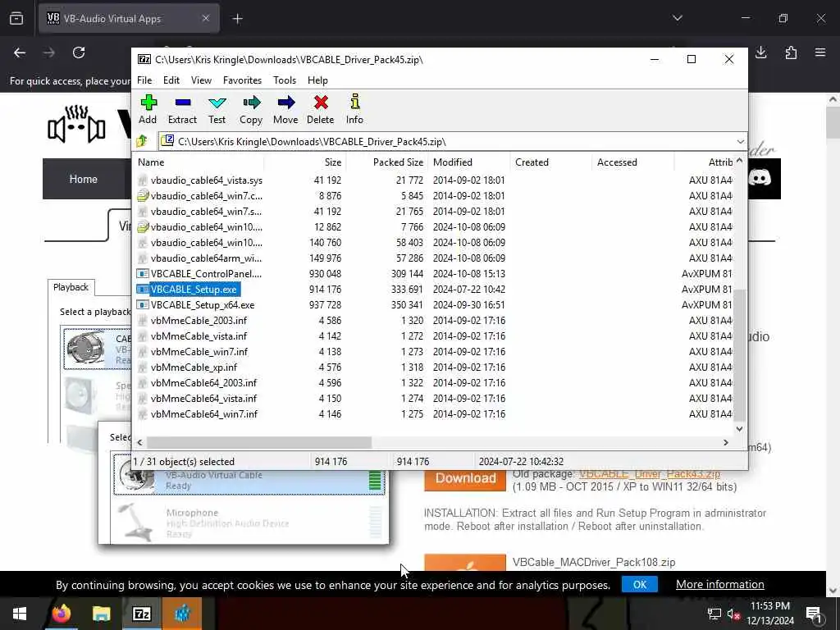Click the VB-Audio speaker logo on webpage

coord(76,125)
